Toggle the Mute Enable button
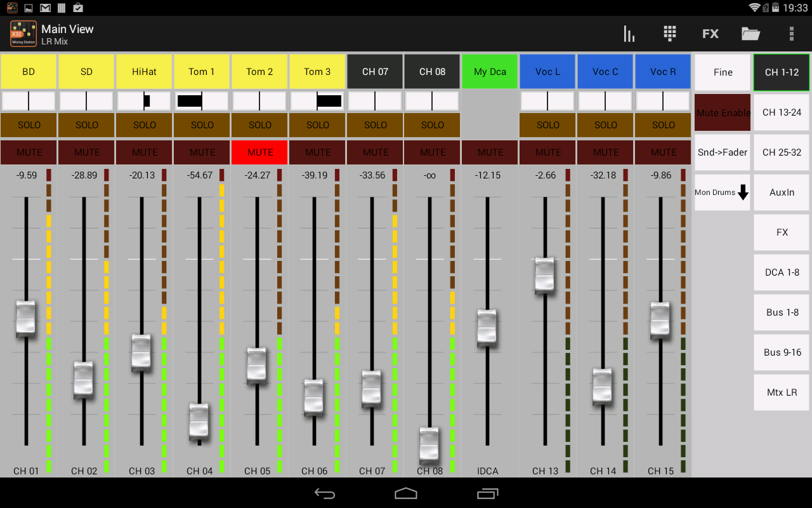812x508 pixels. [723, 112]
